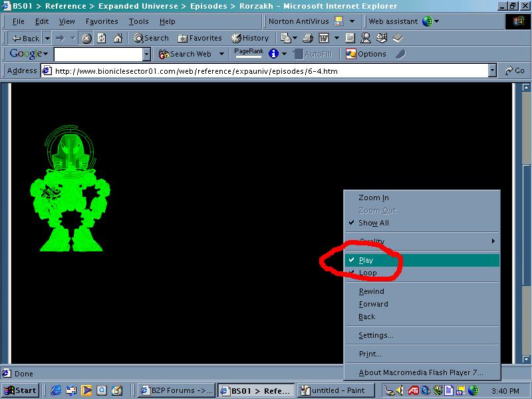Launch Internet Explorer from quick launch
532x399 pixels.
(57, 390)
